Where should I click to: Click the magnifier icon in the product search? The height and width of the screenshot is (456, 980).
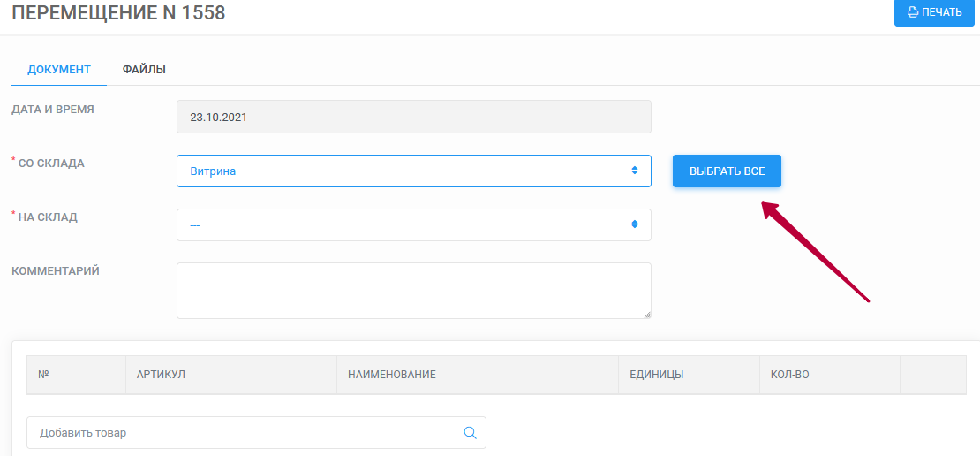pyautogui.click(x=470, y=432)
